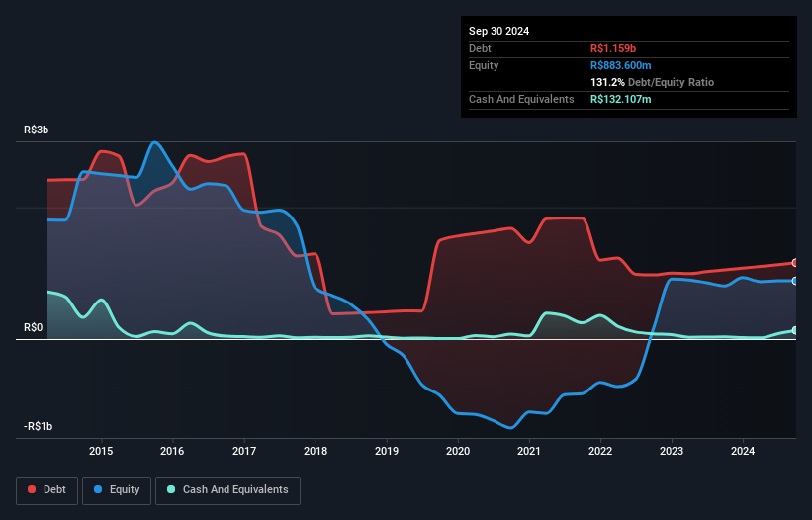Screen dimensions: 812x520
Task: Click the R$0 y-axis label
Action: click(34, 327)
